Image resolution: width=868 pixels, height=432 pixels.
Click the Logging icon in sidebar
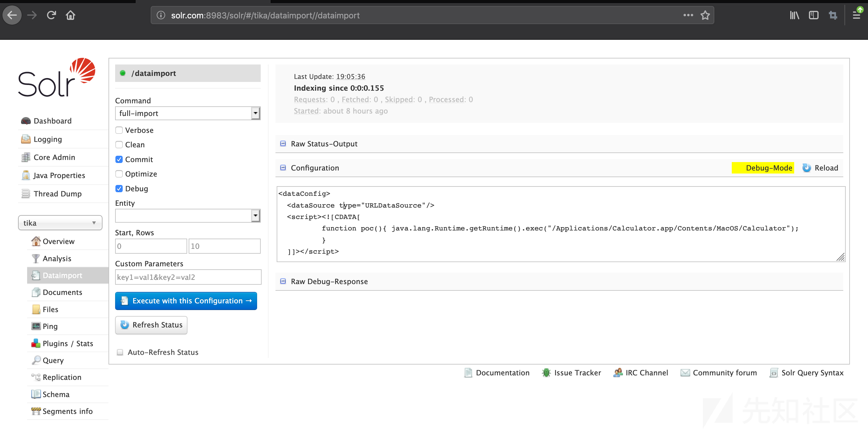26,139
